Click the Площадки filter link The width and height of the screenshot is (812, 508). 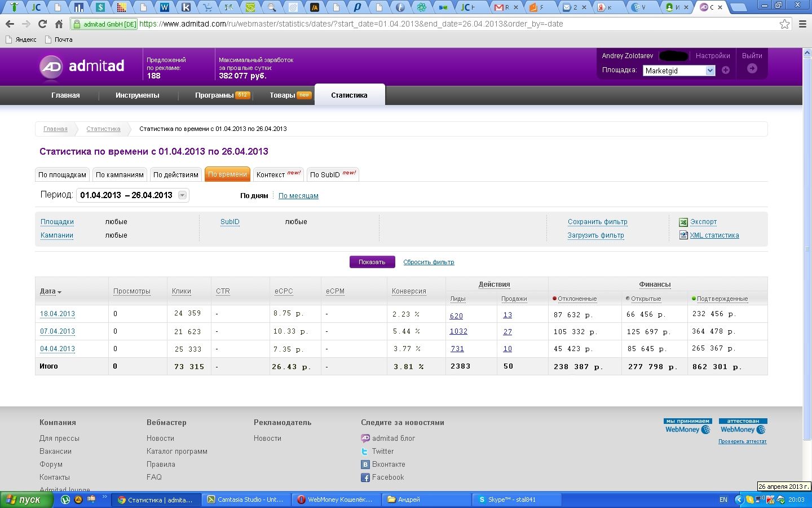tap(57, 222)
